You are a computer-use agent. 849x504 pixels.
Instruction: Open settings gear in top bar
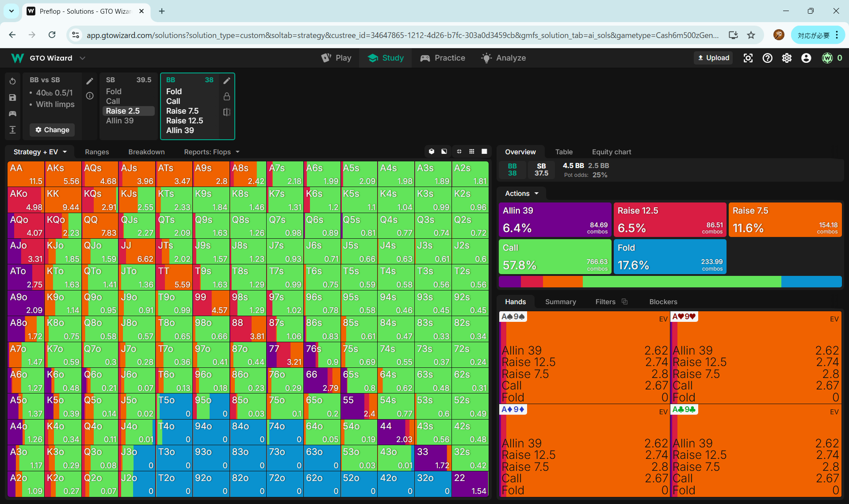tap(787, 58)
